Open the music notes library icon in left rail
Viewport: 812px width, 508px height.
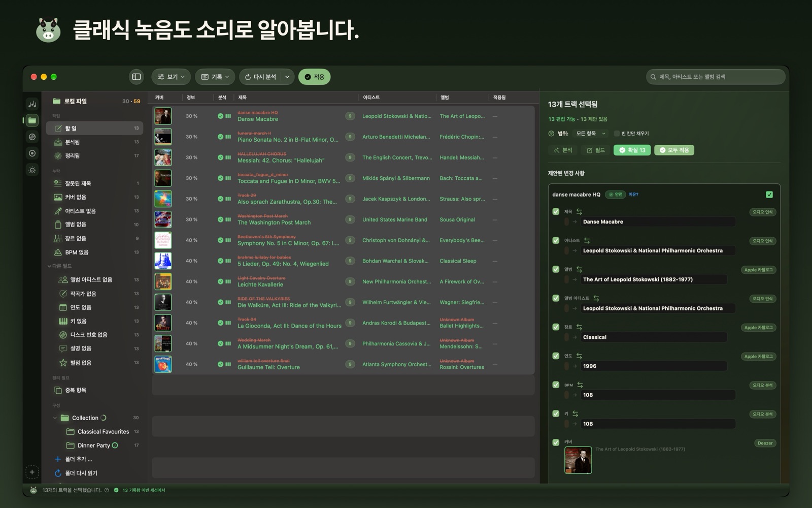coord(32,104)
